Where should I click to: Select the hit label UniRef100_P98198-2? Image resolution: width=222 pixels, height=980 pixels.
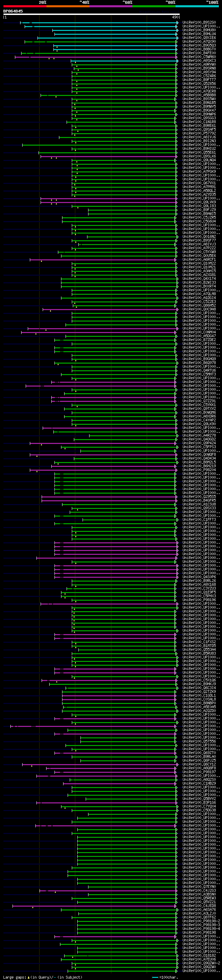[x=202, y=921]
